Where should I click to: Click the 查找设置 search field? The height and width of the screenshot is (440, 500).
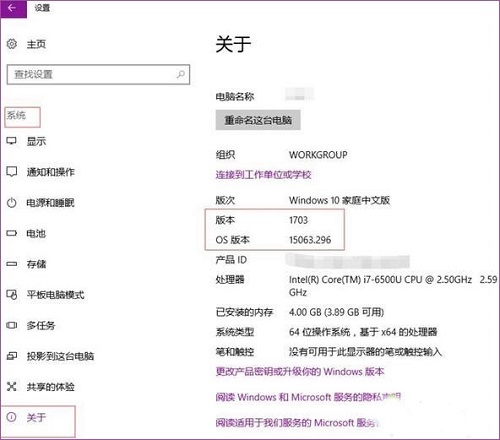pos(98,74)
